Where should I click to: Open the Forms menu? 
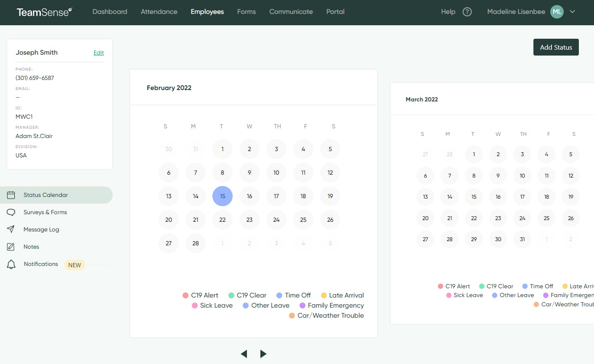click(247, 12)
